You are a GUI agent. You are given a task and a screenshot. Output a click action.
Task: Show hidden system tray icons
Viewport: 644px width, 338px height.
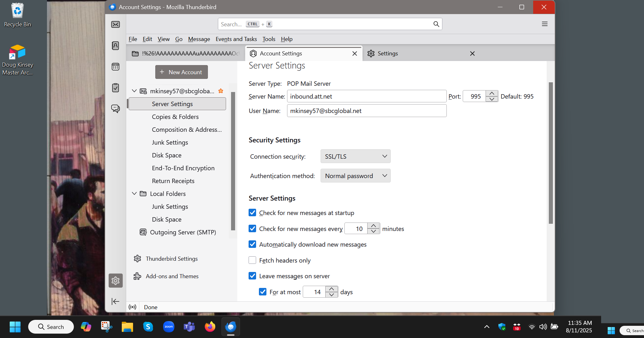tap(487, 327)
